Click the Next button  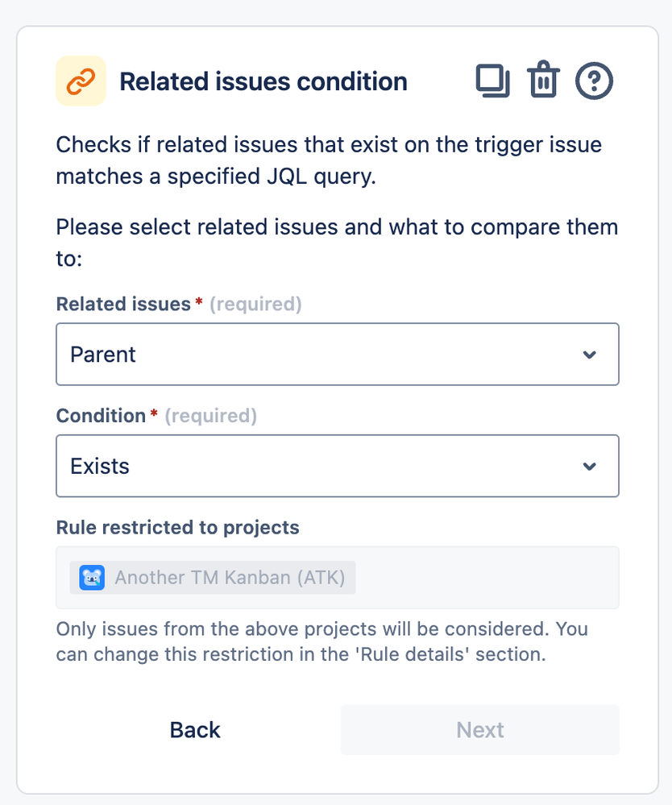point(480,729)
